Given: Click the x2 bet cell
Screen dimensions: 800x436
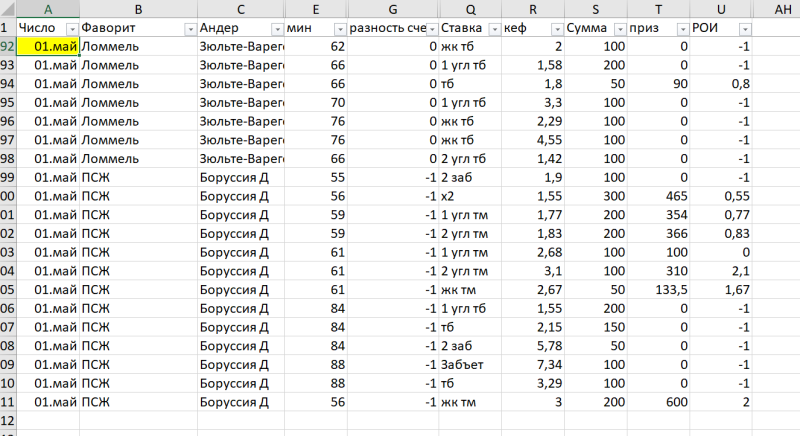Looking at the screenshot, I should tap(469, 196).
